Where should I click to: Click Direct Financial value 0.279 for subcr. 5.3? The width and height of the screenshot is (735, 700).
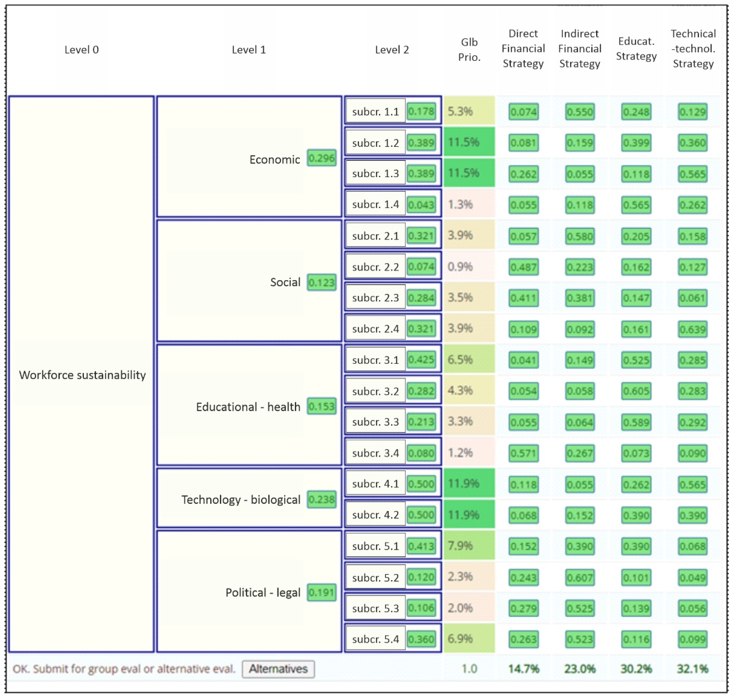524,608
